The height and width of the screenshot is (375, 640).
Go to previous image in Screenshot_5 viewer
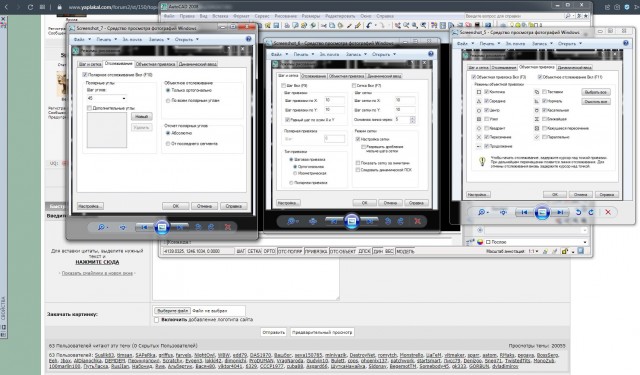[x=524, y=212]
